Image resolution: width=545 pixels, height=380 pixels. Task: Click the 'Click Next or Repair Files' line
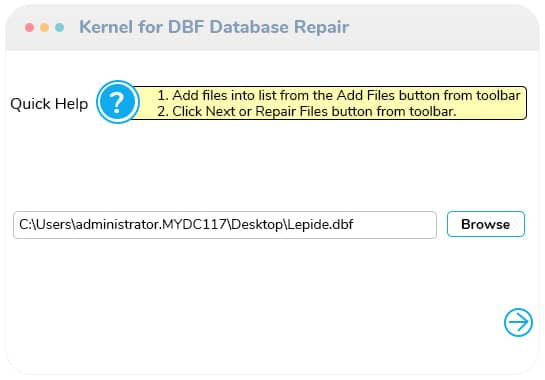click(x=307, y=111)
